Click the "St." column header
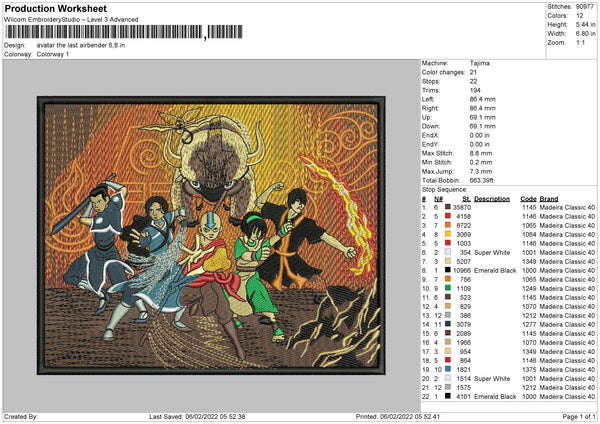This screenshot has height=424, width=600. [x=466, y=199]
